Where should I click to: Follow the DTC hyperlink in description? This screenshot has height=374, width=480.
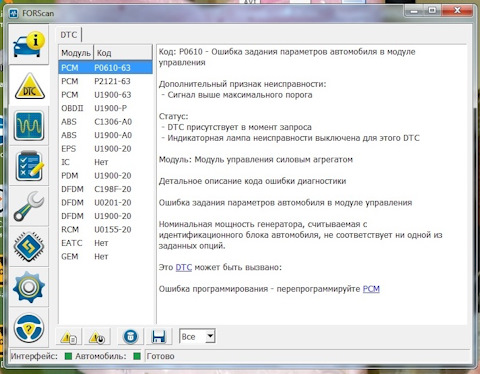point(184,267)
